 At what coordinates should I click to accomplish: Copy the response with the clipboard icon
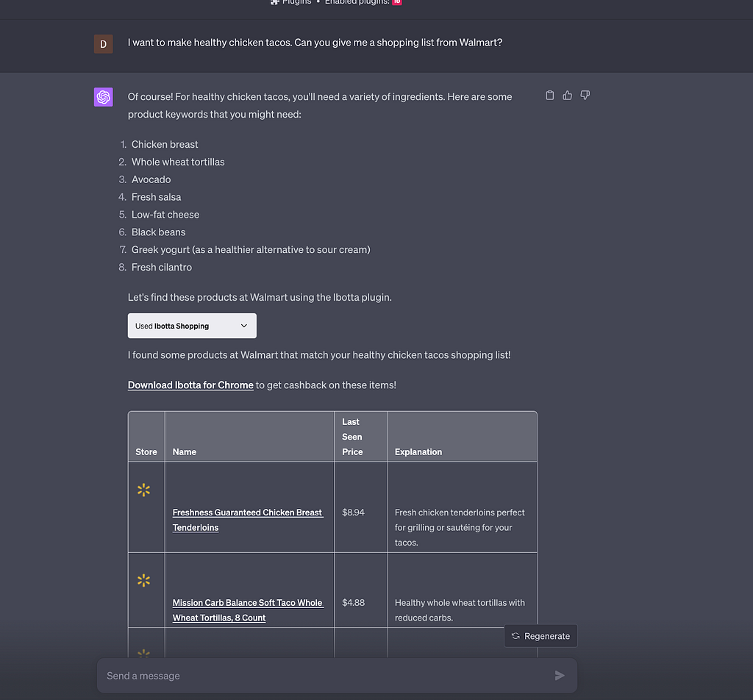(550, 95)
